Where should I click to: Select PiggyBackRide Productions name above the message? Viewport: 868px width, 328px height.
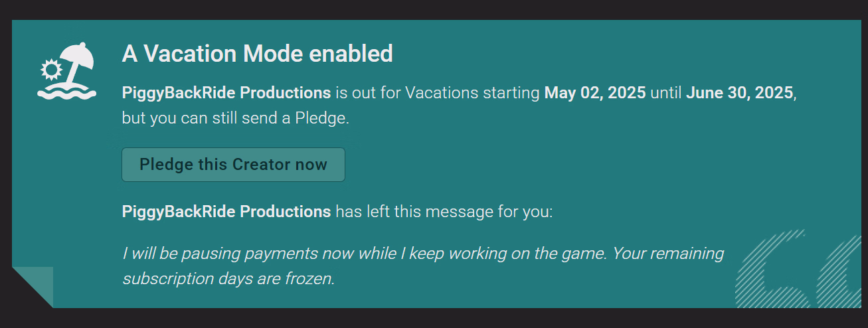coord(226,212)
